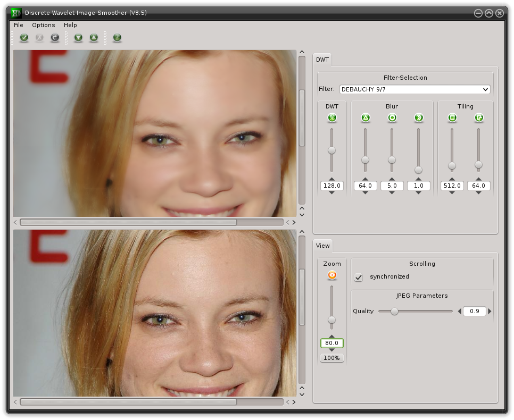The image size is (514, 420).
Task: Toggle the synchronized scrolling checkbox
Action: point(359,277)
